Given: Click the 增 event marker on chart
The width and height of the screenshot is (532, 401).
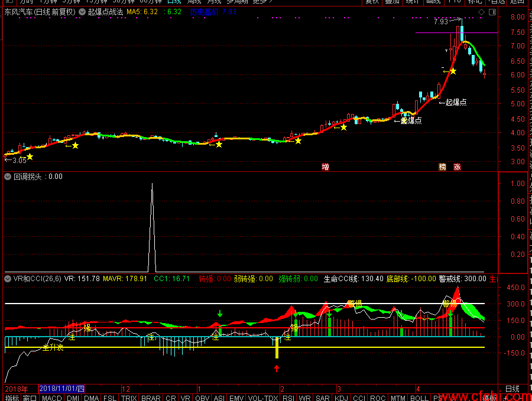Looking at the screenshot, I should click(x=325, y=167).
